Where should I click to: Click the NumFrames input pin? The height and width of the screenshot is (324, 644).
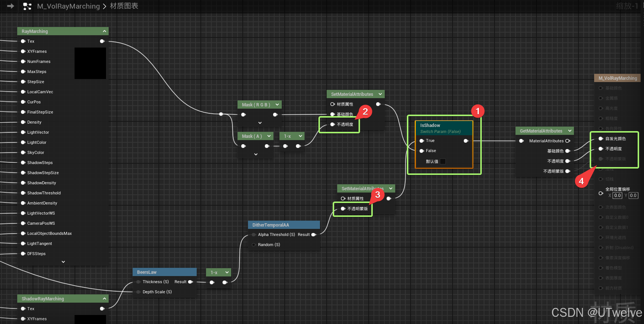[23, 61]
